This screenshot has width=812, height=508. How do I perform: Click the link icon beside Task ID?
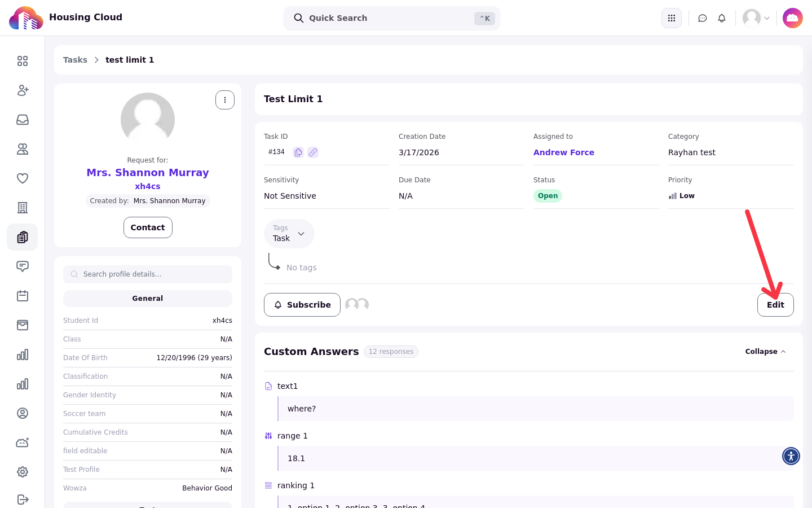[313, 152]
